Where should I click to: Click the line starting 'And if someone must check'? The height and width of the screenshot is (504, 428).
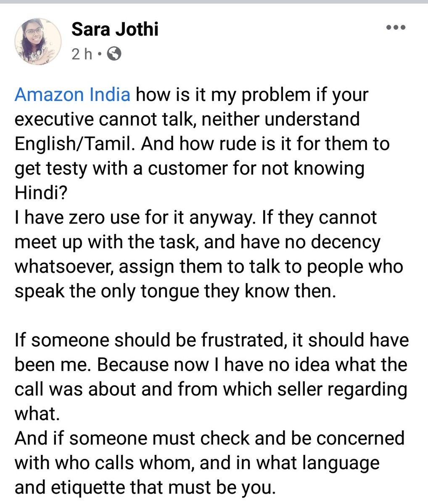(209, 438)
